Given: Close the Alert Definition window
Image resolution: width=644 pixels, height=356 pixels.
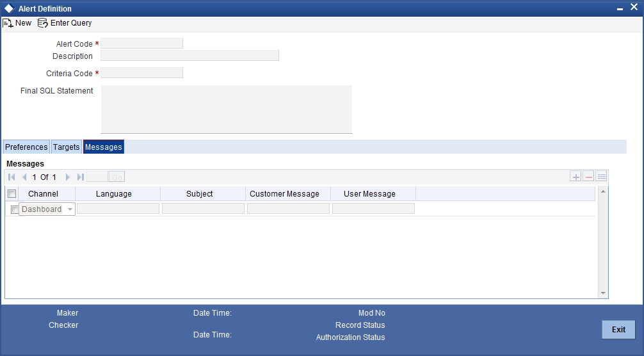Looking at the screenshot, I should coord(634,7).
